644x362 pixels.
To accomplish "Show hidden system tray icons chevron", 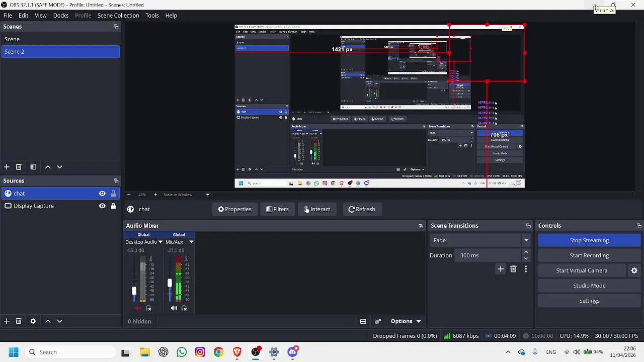I will [x=508, y=352].
